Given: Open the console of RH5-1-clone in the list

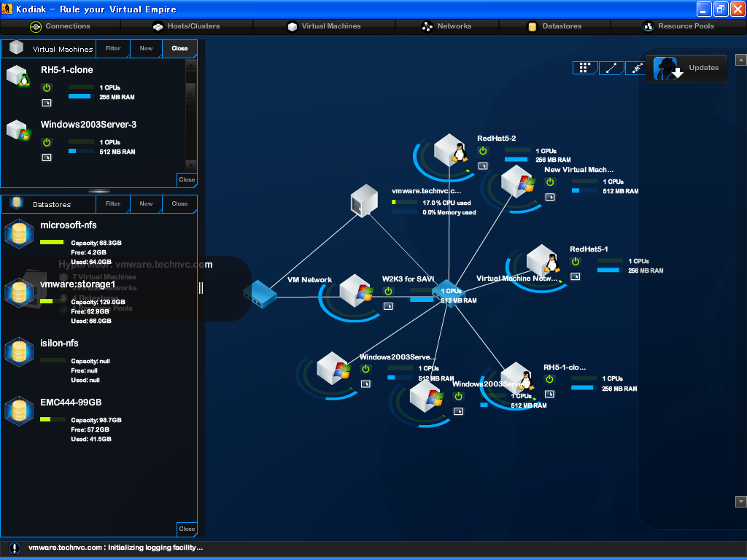Looking at the screenshot, I should click(x=47, y=103).
